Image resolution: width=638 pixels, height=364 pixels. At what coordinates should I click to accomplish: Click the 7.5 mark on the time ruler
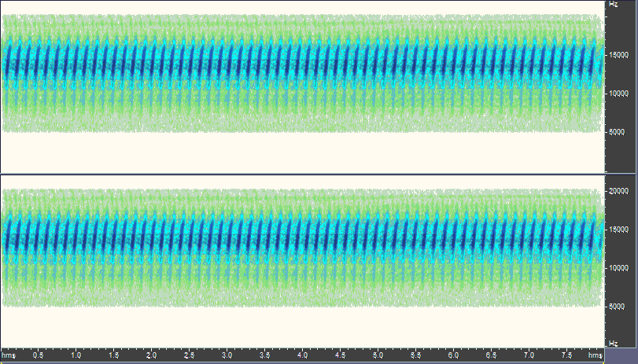click(566, 355)
